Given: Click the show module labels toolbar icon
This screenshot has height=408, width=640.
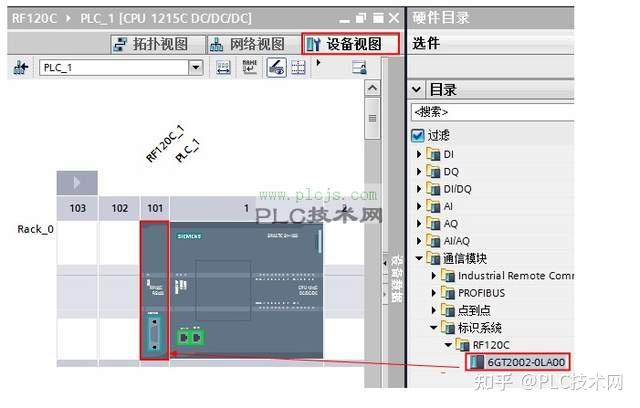Looking at the screenshot, I should (x=223, y=67).
